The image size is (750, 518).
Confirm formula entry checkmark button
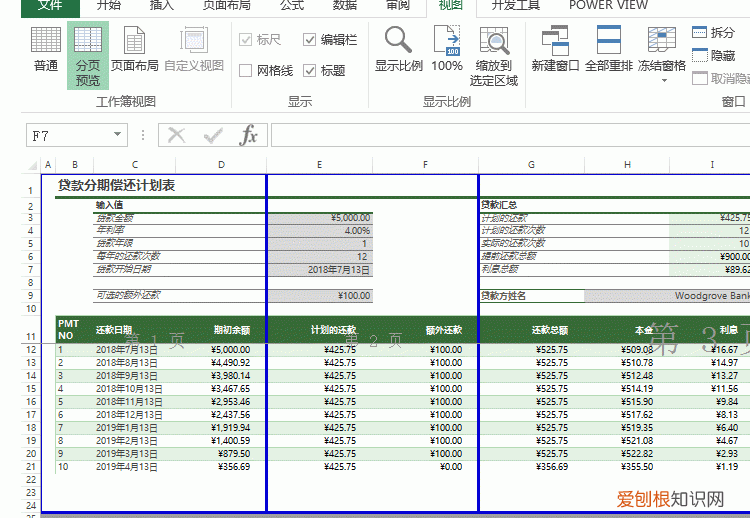click(x=213, y=135)
